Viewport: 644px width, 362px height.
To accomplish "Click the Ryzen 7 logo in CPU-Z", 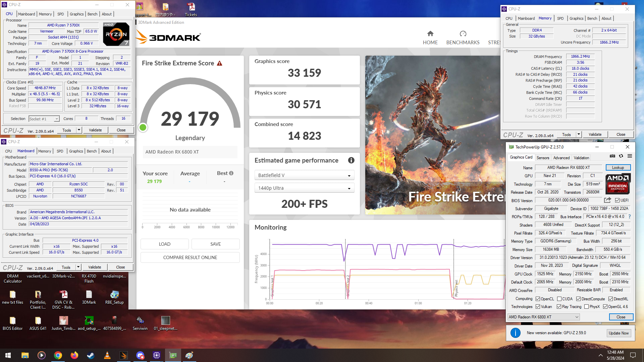I will click(x=116, y=34).
